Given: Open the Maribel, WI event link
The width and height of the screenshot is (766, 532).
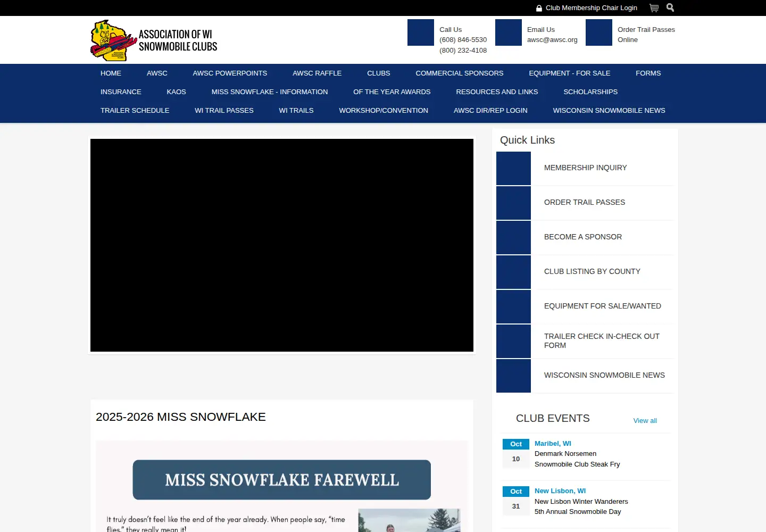Looking at the screenshot, I should [x=553, y=444].
